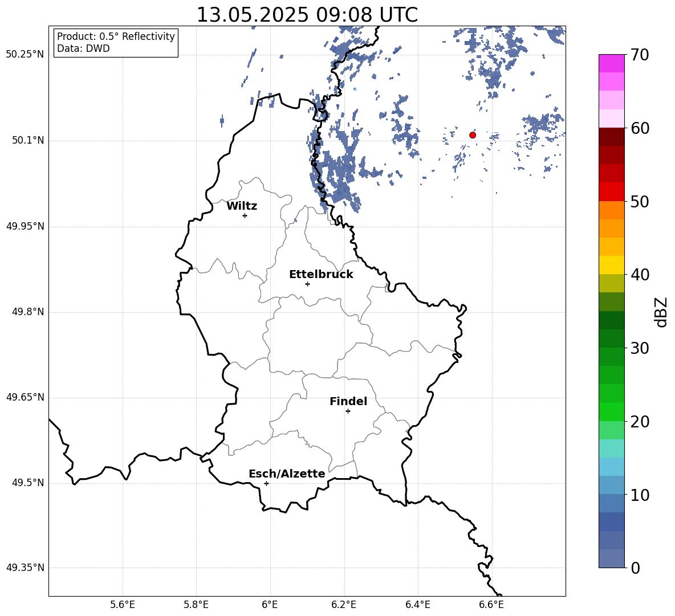The height and width of the screenshot is (616, 675).
Task: Click the Esch/Alzette city label
Action: [x=287, y=474]
